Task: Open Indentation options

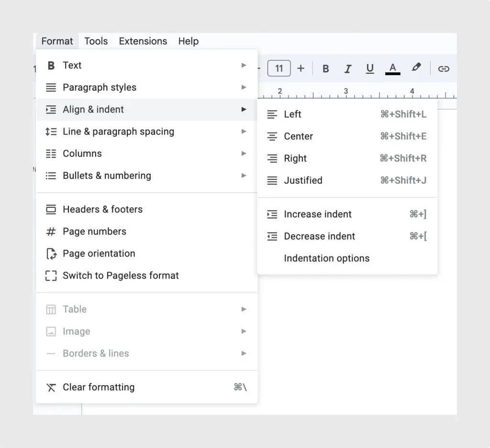Action: pos(326,258)
